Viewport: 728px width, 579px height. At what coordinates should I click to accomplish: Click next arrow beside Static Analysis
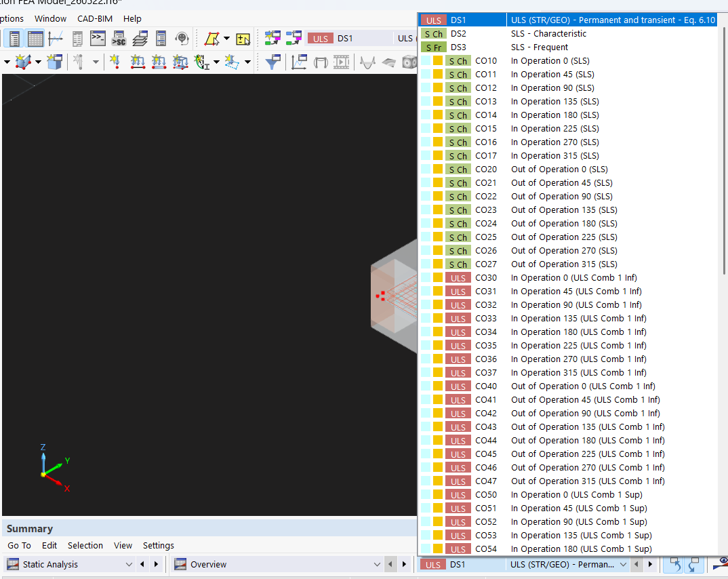pyautogui.click(x=156, y=565)
